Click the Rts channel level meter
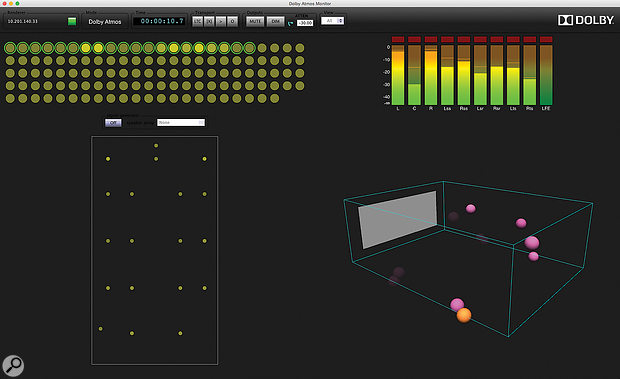The image size is (620, 379). click(x=529, y=75)
